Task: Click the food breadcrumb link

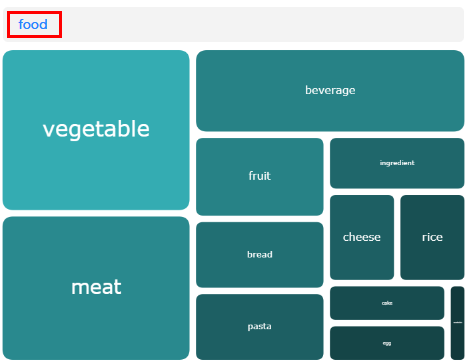Action: coord(33,24)
